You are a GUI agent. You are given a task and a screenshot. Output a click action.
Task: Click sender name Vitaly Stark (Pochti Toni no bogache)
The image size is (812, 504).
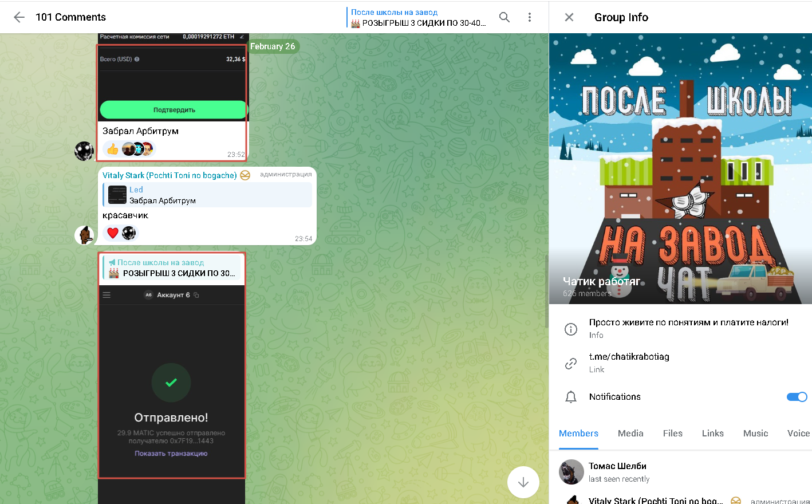click(170, 175)
